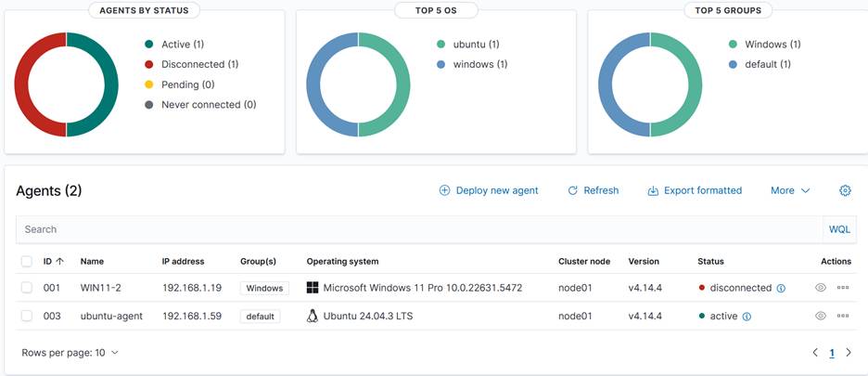
Task: Click info icon beside disconnected status
Action: pos(781,289)
